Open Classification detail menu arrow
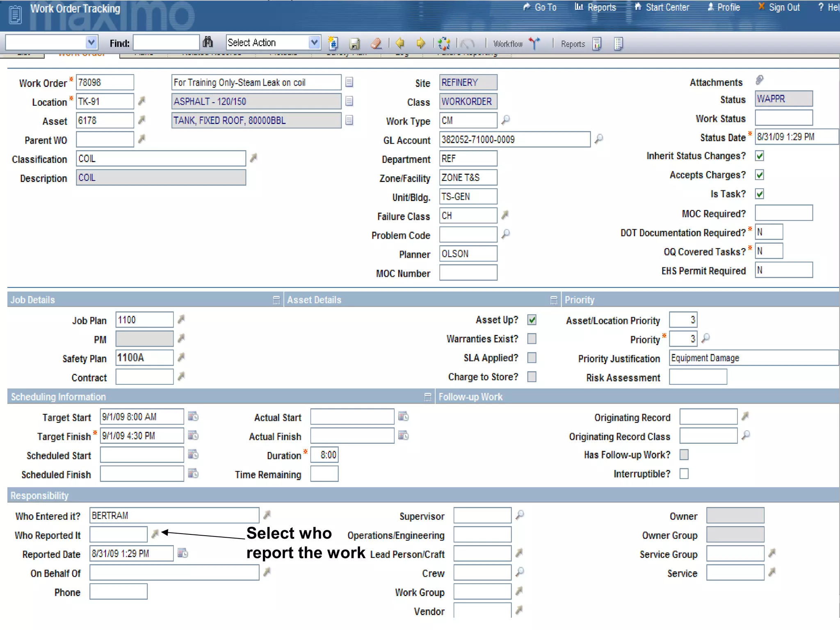Image resolution: width=840 pixels, height=630 pixels. pyautogui.click(x=253, y=158)
